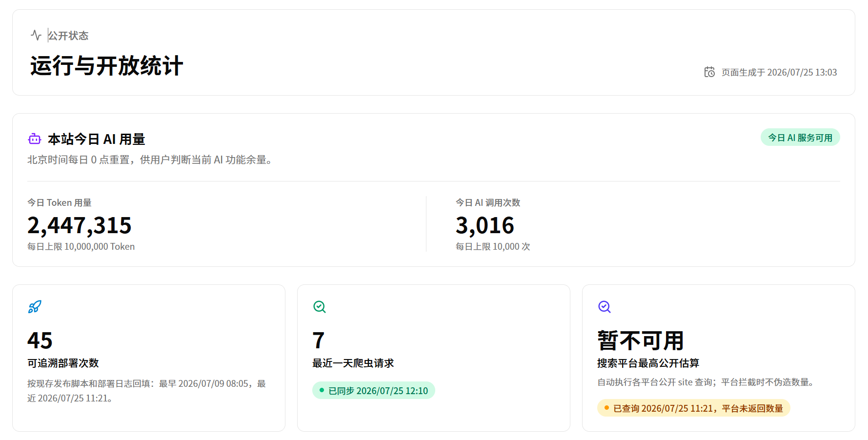Click the calendar clock icon near 页面生成于
The height and width of the screenshot is (440, 868).
pyautogui.click(x=709, y=72)
